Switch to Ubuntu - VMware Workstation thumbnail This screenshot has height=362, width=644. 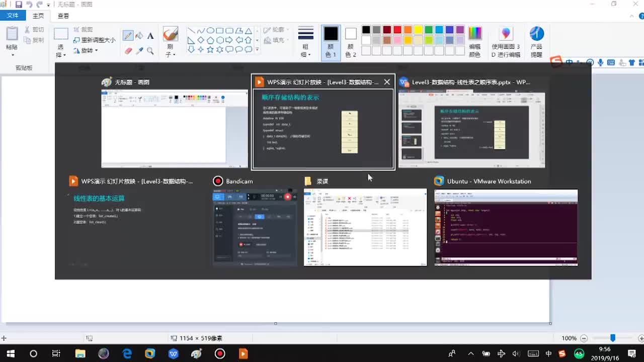[506, 222]
